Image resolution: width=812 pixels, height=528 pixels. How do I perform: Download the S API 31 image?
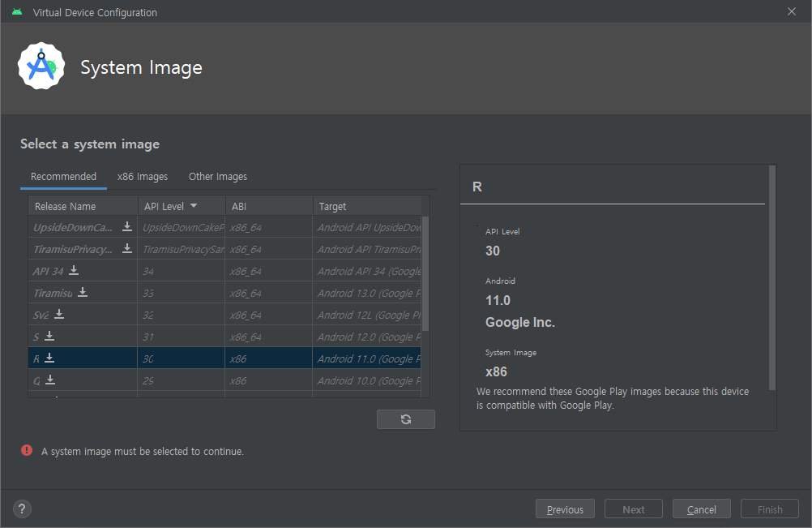click(49, 336)
